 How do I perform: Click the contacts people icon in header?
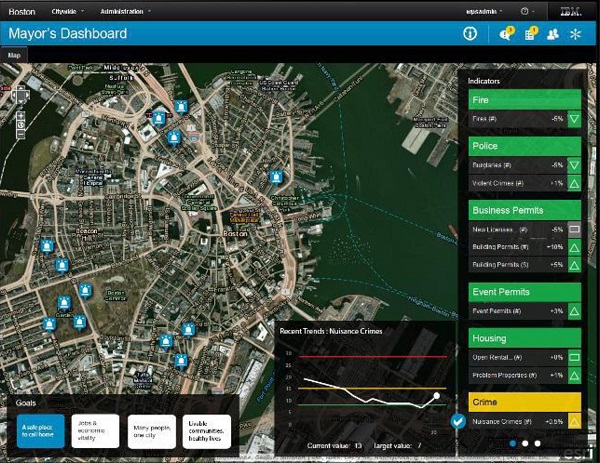pos(552,34)
